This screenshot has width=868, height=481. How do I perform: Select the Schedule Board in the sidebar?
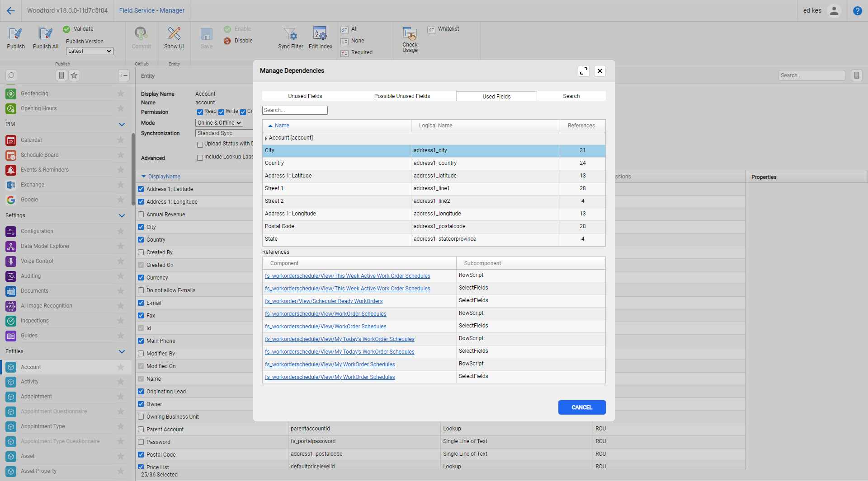point(40,154)
